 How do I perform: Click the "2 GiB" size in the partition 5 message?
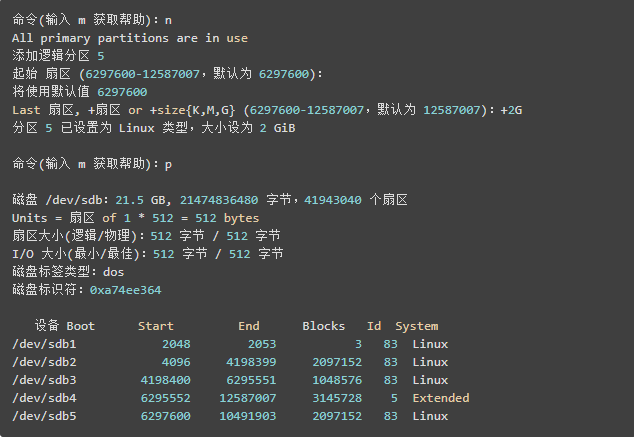pyautogui.click(x=277, y=128)
